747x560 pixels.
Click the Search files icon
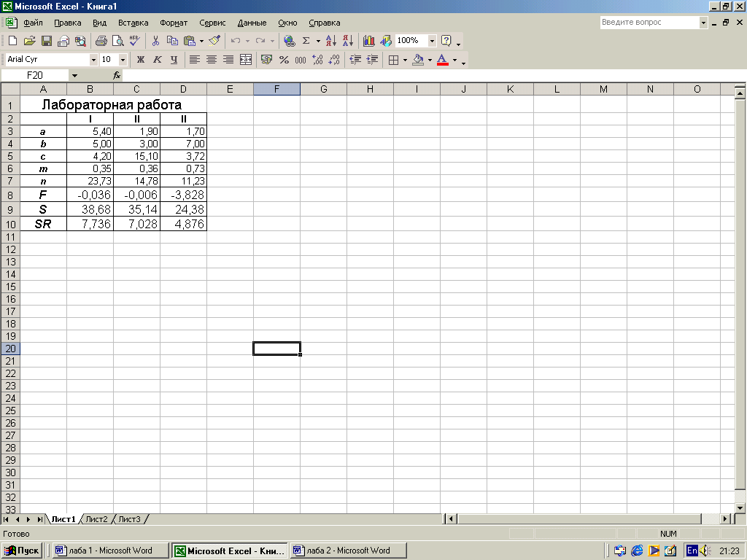pos(80,41)
